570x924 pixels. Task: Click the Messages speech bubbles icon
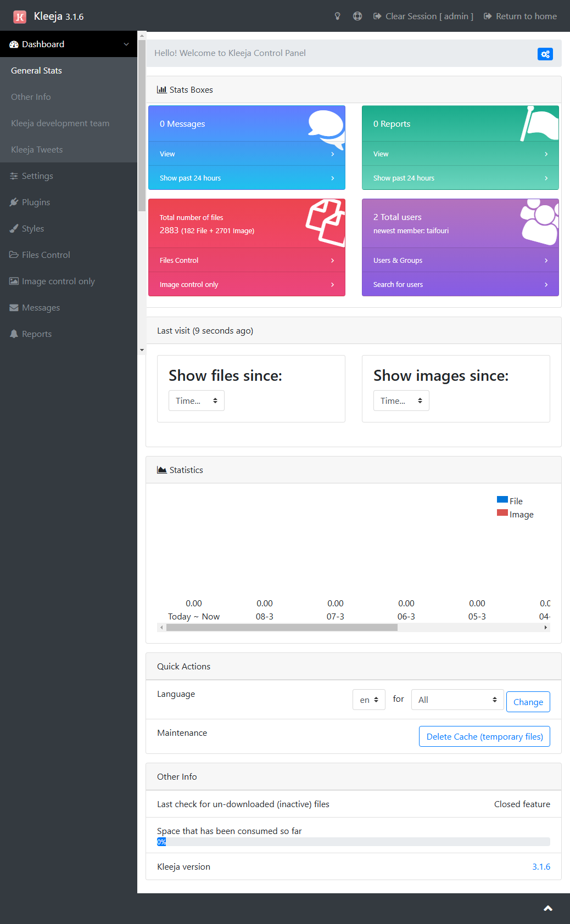click(x=326, y=130)
